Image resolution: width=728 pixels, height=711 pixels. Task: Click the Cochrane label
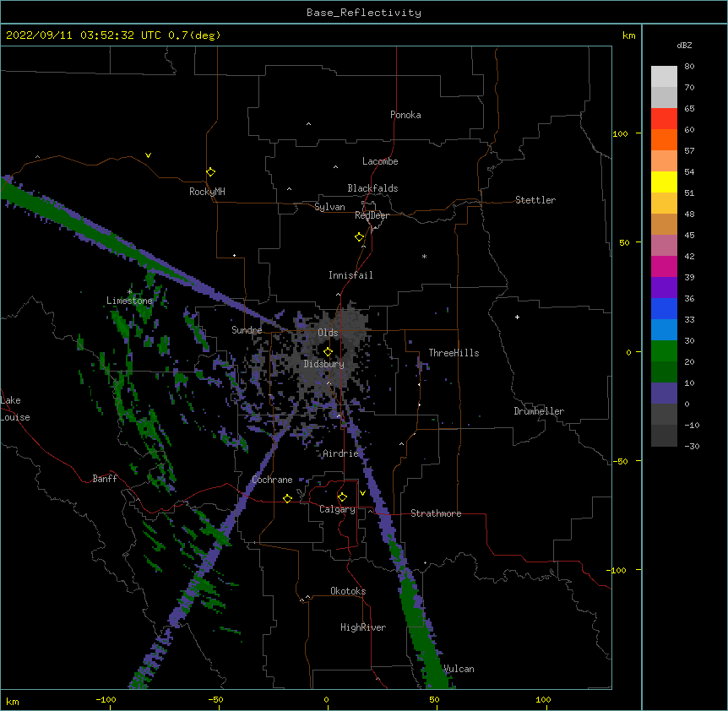coord(272,480)
